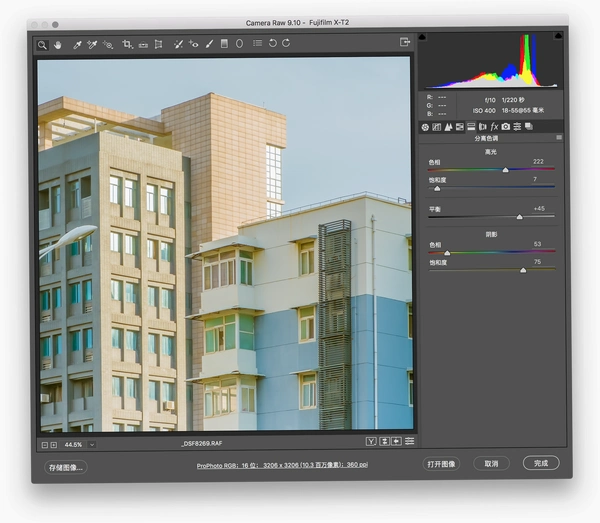The width and height of the screenshot is (600, 523).
Task: Open the Preferences dialog icon
Action: click(258, 43)
